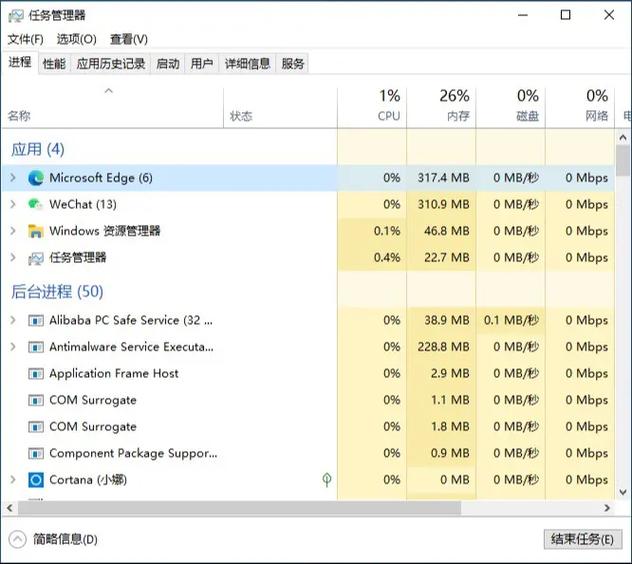The width and height of the screenshot is (632, 564).
Task: Click the Microsoft Edge app icon
Action: coord(36,178)
